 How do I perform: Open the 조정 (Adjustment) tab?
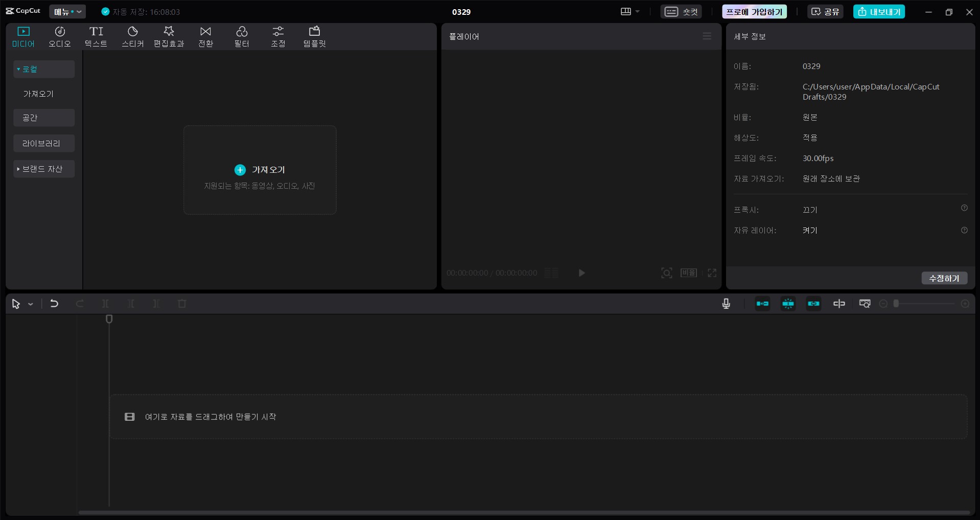(278, 37)
